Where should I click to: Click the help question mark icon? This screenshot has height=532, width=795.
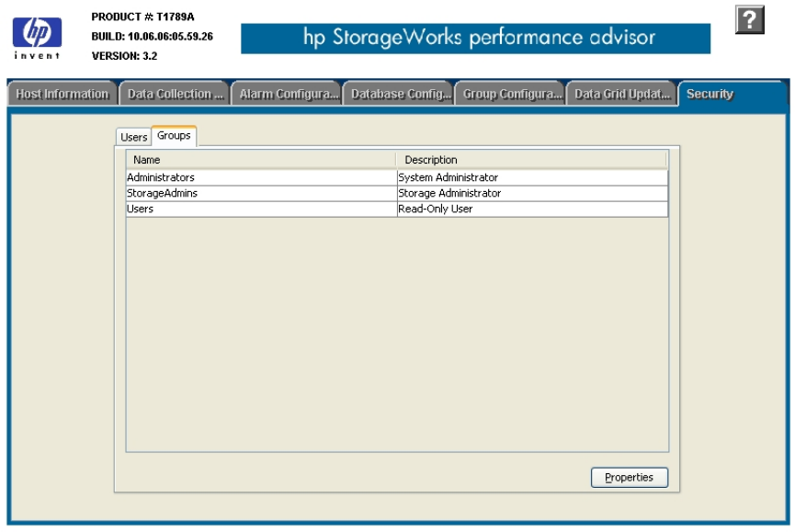750,20
